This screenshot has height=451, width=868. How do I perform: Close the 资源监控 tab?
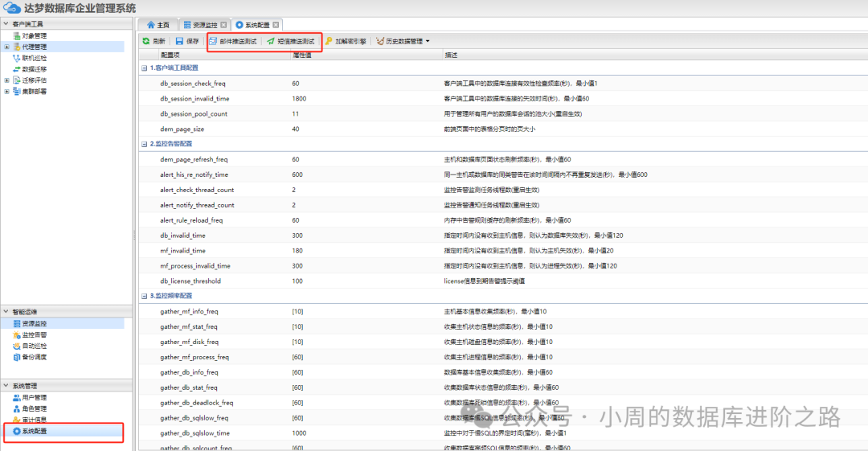click(223, 25)
